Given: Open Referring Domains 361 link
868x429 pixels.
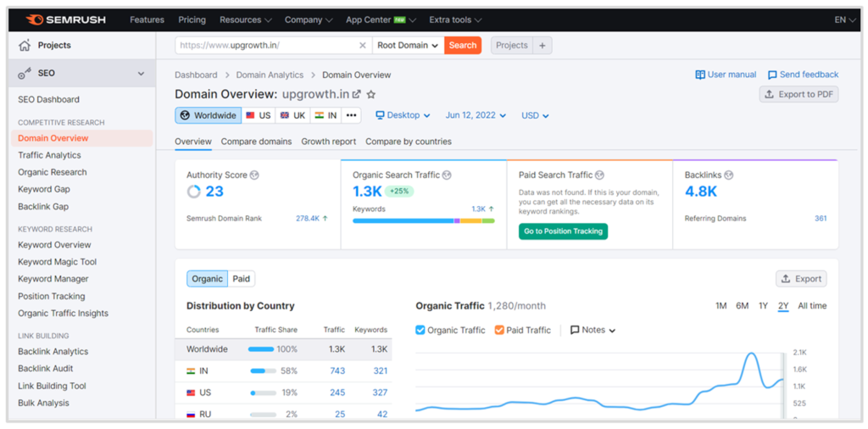Looking at the screenshot, I should pos(821,219).
